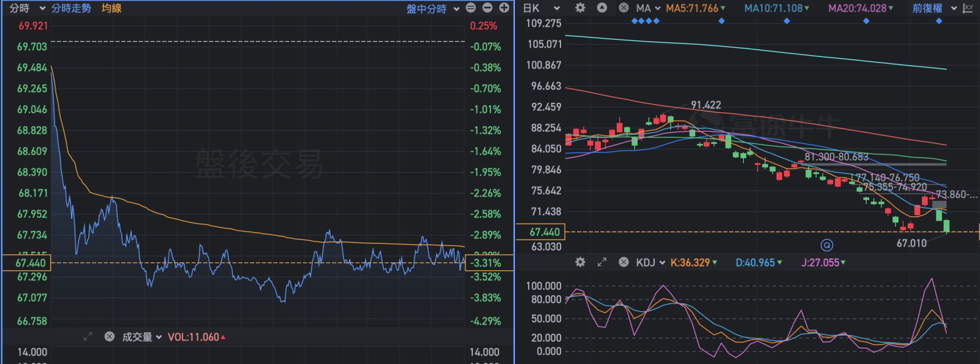Open the daily K chart settings gear
The image size is (980, 364).
(x=580, y=8)
